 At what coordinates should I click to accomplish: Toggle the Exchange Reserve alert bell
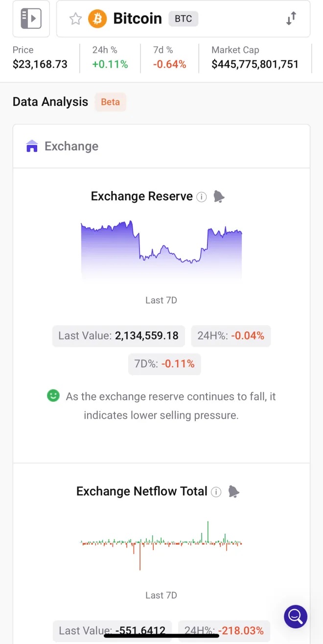pyautogui.click(x=219, y=197)
